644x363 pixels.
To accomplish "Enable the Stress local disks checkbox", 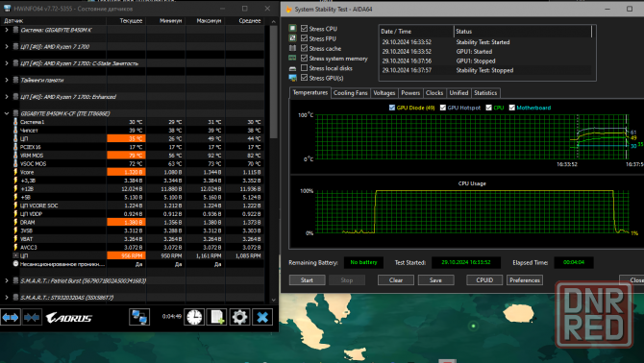I will [x=305, y=67].
